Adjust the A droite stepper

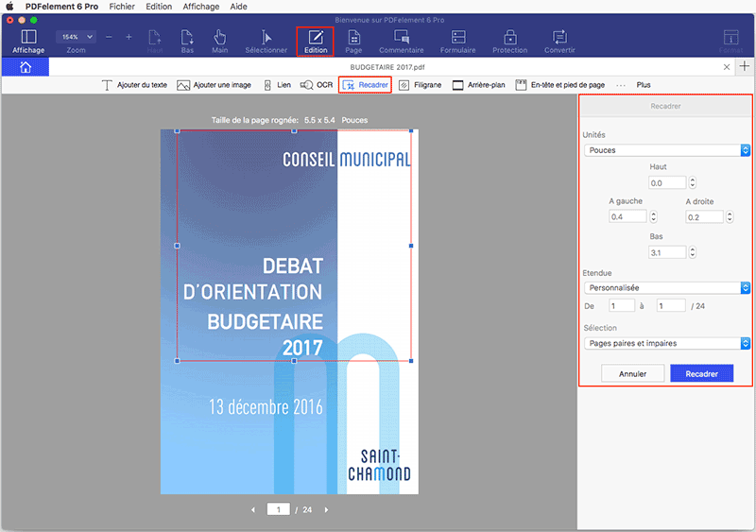(730, 217)
